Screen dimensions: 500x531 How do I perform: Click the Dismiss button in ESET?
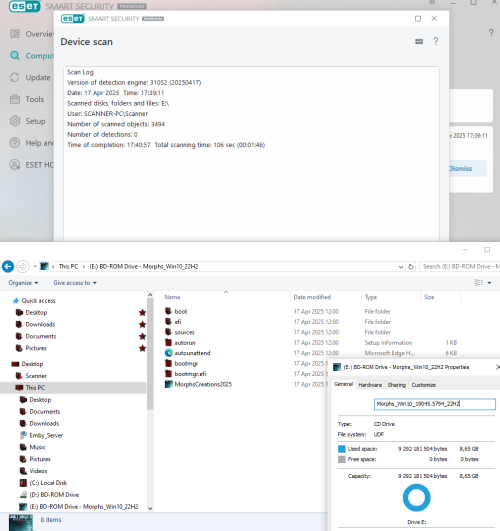[x=460, y=168]
